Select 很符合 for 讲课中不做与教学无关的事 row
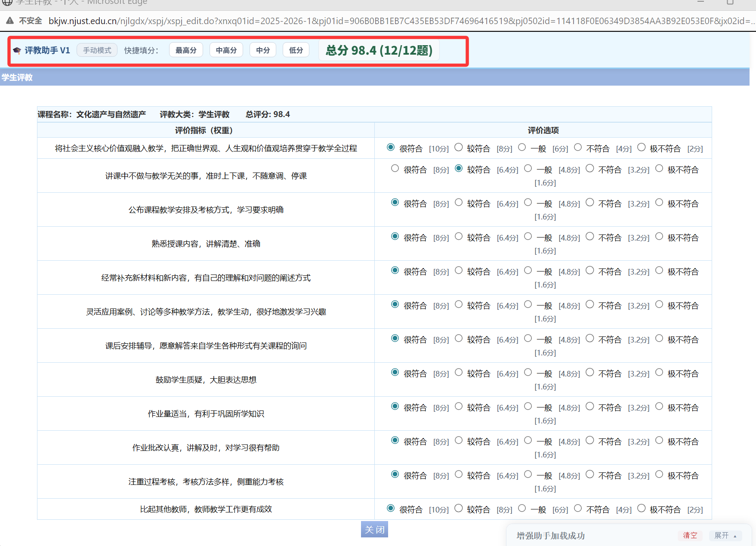This screenshot has width=756, height=546. [395, 169]
